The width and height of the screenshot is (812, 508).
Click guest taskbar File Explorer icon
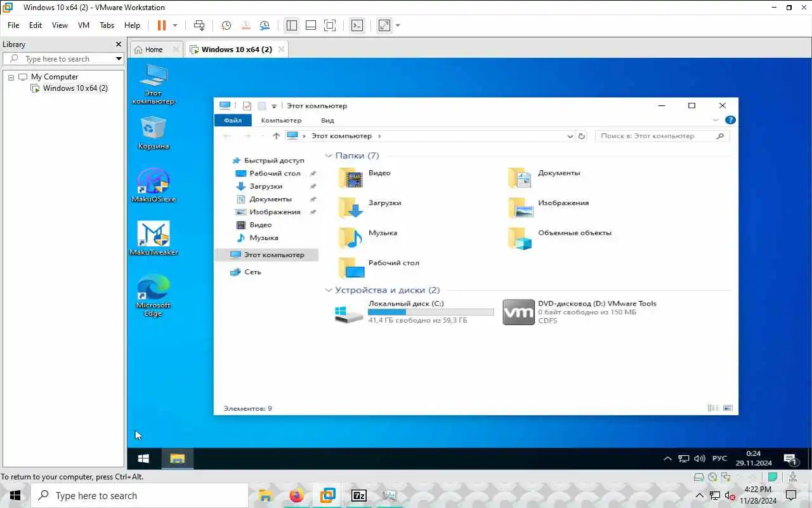[x=177, y=458]
